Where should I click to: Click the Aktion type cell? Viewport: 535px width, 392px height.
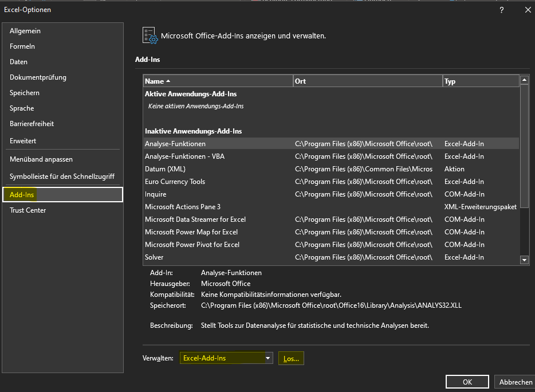pyautogui.click(x=454, y=169)
